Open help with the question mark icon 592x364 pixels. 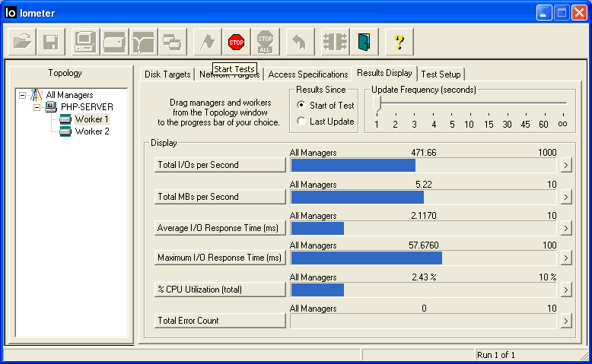tap(399, 42)
